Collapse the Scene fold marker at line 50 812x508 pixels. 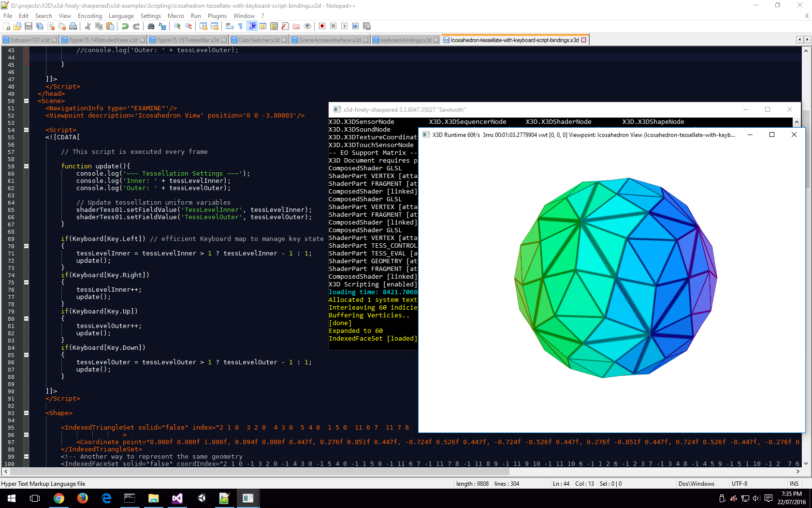point(26,101)
